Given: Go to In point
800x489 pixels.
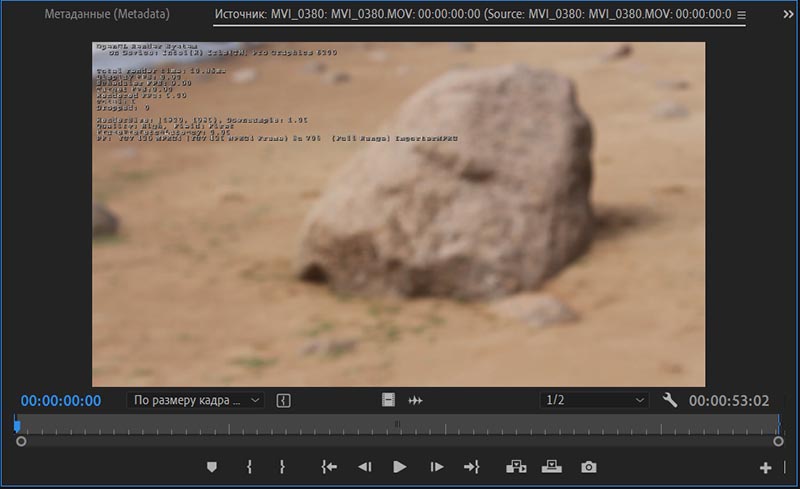Looking at the screenshot, I should 329,467.
